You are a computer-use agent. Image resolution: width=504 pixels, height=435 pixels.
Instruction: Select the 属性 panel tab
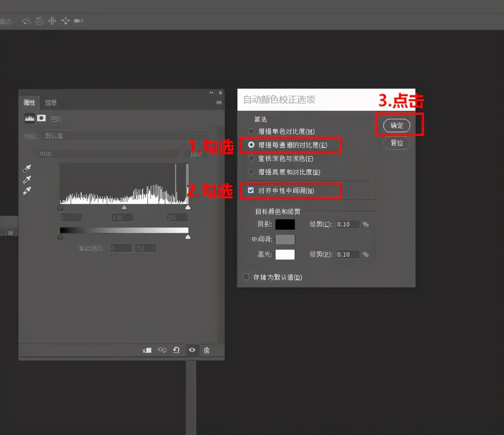(30, 102)
